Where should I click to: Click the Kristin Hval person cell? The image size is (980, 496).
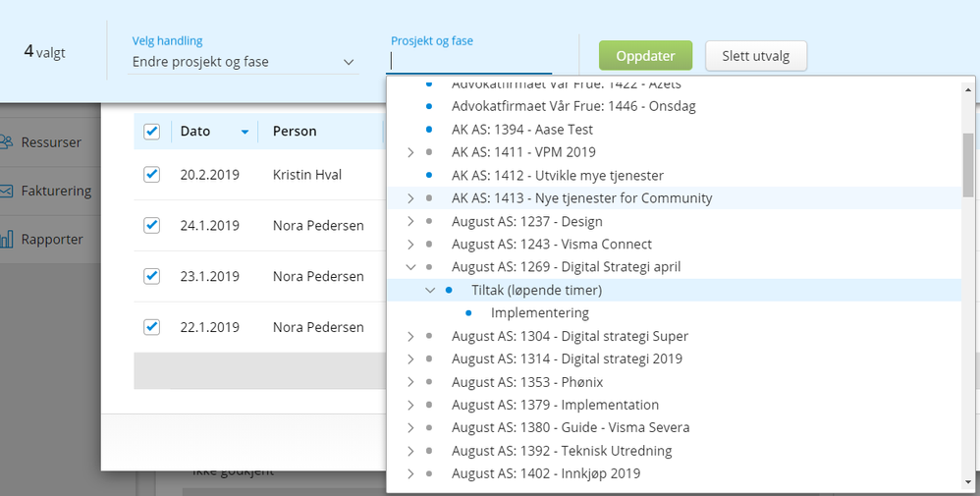(x=307, y=175)
